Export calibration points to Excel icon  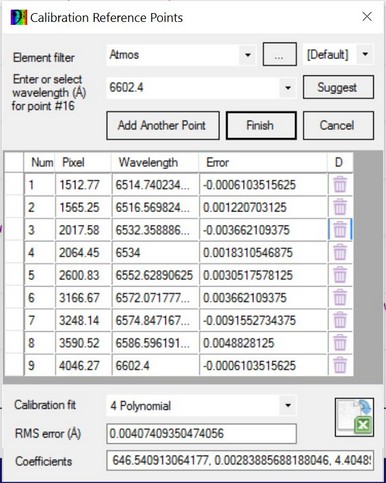[354, 417]
